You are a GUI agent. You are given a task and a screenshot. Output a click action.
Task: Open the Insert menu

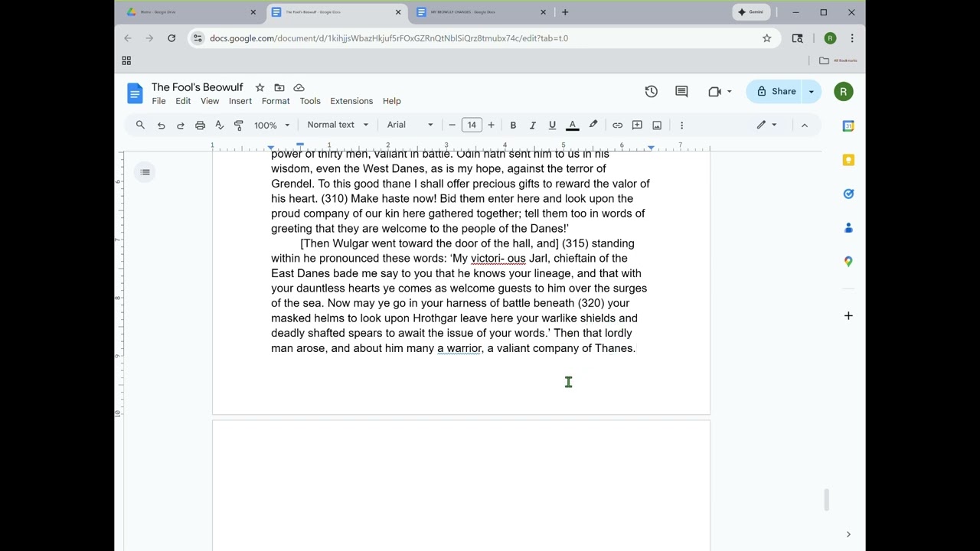[x=240, y=101]
